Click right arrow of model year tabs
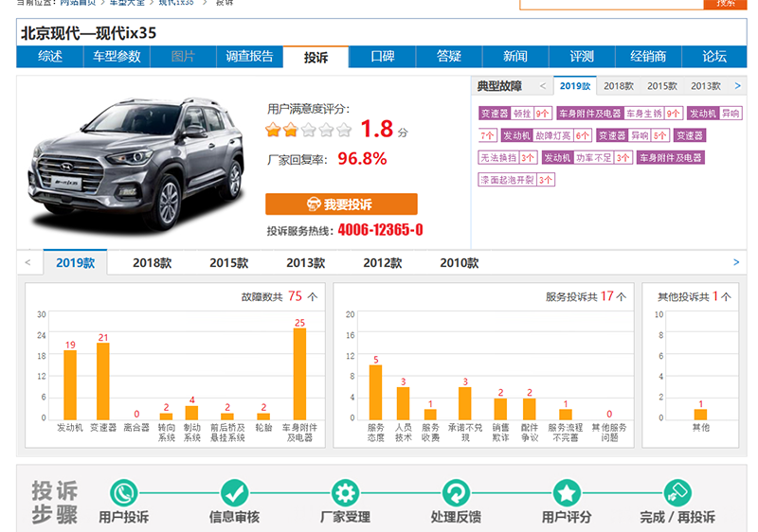Image resolution: width=758 pixels, height=532 pixels. (736, 262)
